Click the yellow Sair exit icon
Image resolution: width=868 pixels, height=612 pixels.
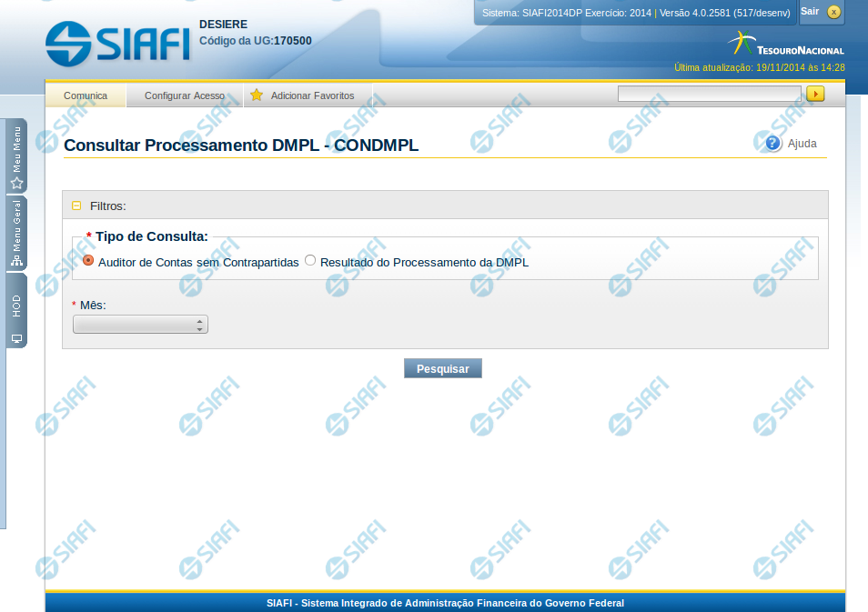(x=833, y=12)
